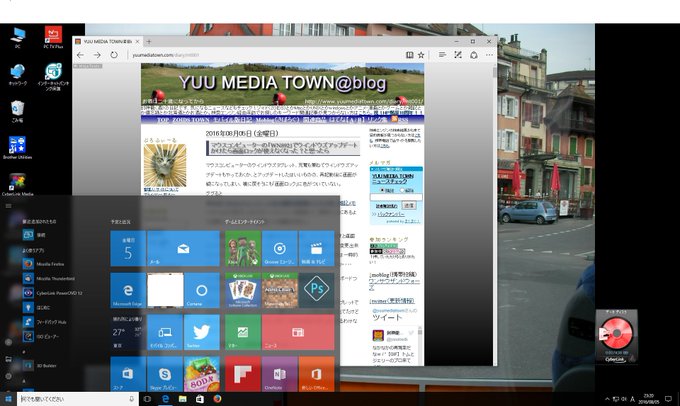Reload the page in Edge
Viewport: 680px width, 406px height.
(114, 55)
